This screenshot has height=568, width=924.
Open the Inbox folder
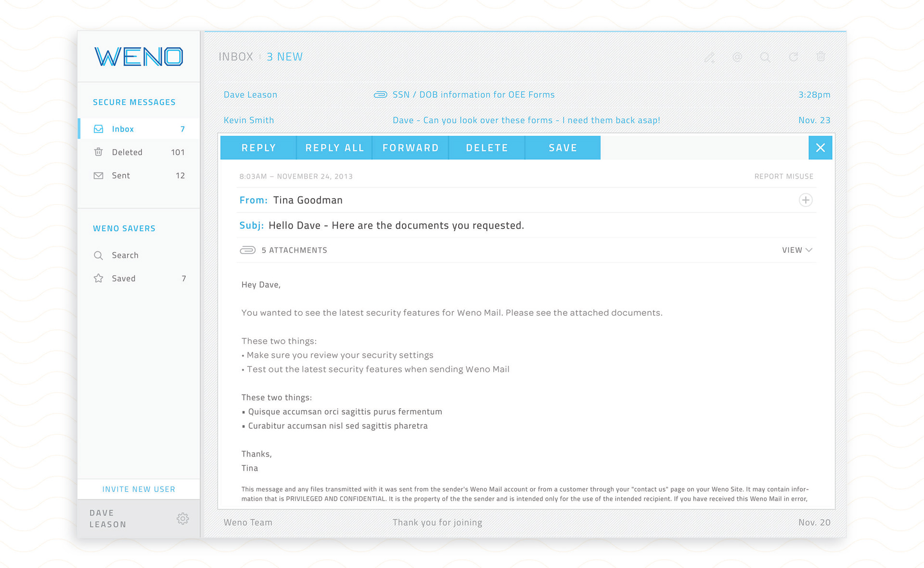(139, 129)
